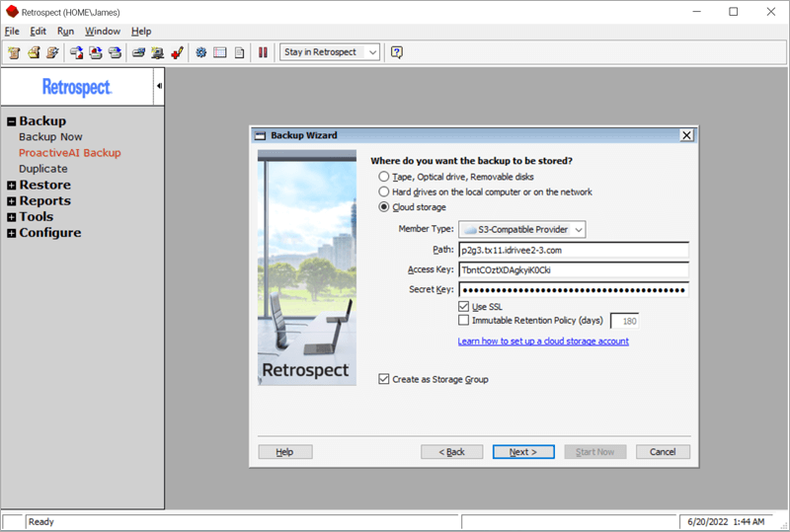Click the date and time in status bar
Viewport: 790px width, 532px height.
click(726, 522)
